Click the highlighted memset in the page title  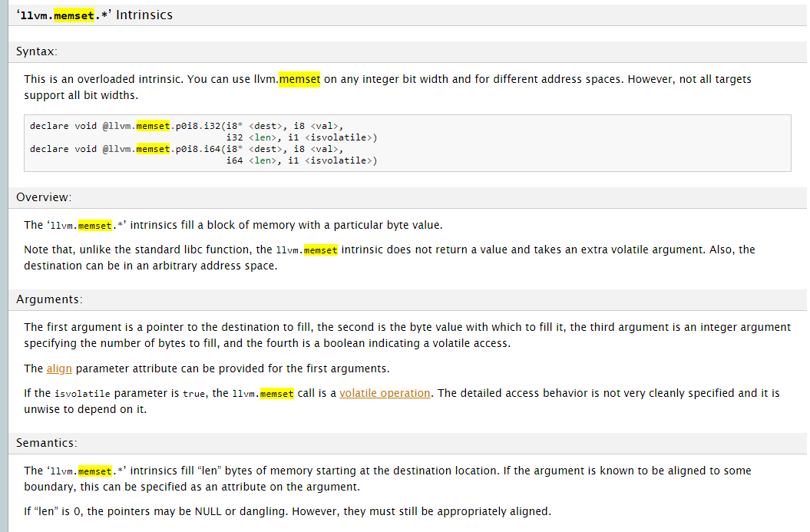tap(74, 15)
